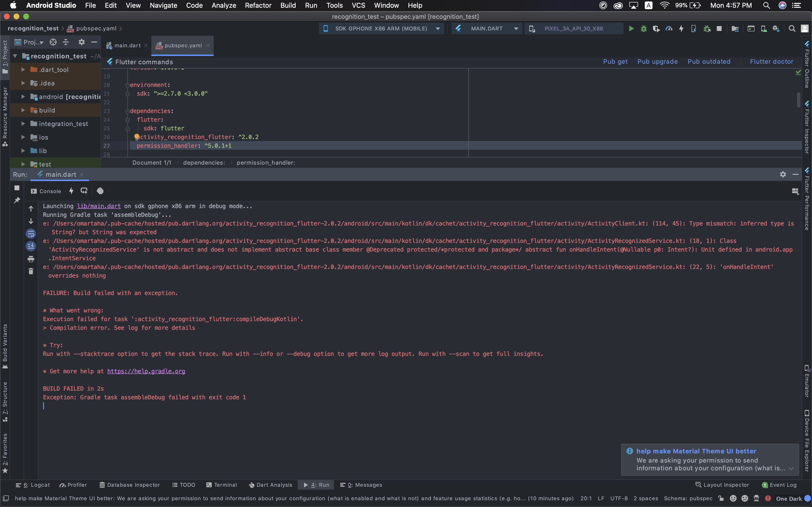Viewport: 812px width, 507px height.
Task: Open the Refactor menu
Action: click(258, 5)
